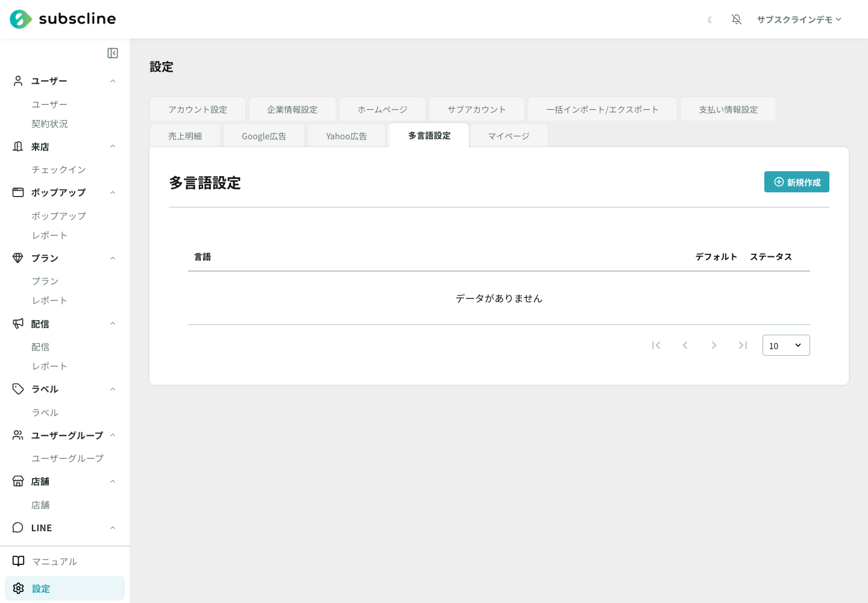
Task: Switch to 売上明細 tab
Action: click(185, 136)
